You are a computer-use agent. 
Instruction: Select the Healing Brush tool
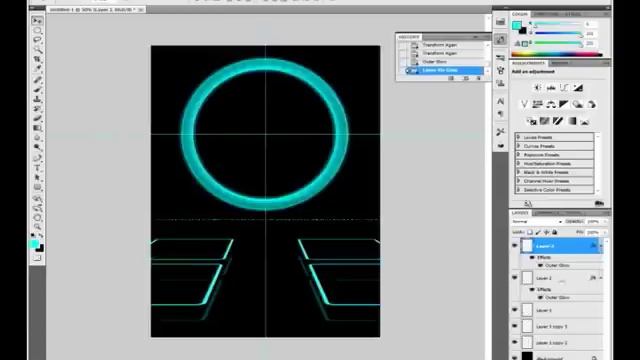coord(37,80)
